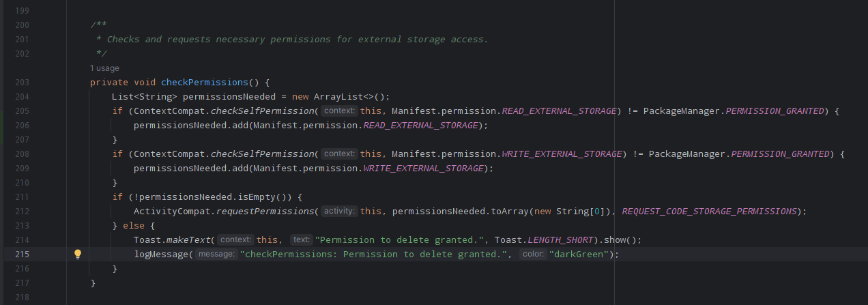Screen dimensions: 868x305
Task: Click the LENGTH_SHORT constant in the Toast line
Action: coord(561,240)
